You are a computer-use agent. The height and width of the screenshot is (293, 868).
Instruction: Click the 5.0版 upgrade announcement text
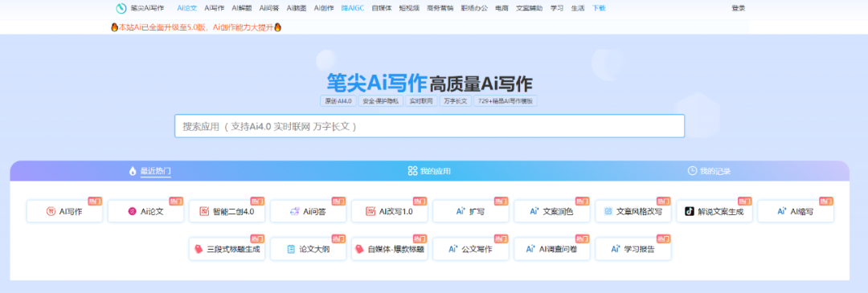pyautogui.click(x=196, y=27)
